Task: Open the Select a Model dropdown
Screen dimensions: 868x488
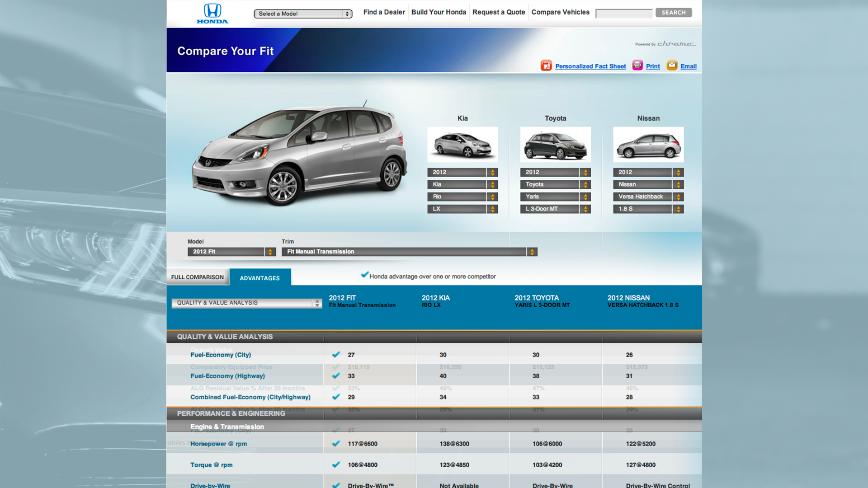Action: pyautogui.click(x=303, y=14)
